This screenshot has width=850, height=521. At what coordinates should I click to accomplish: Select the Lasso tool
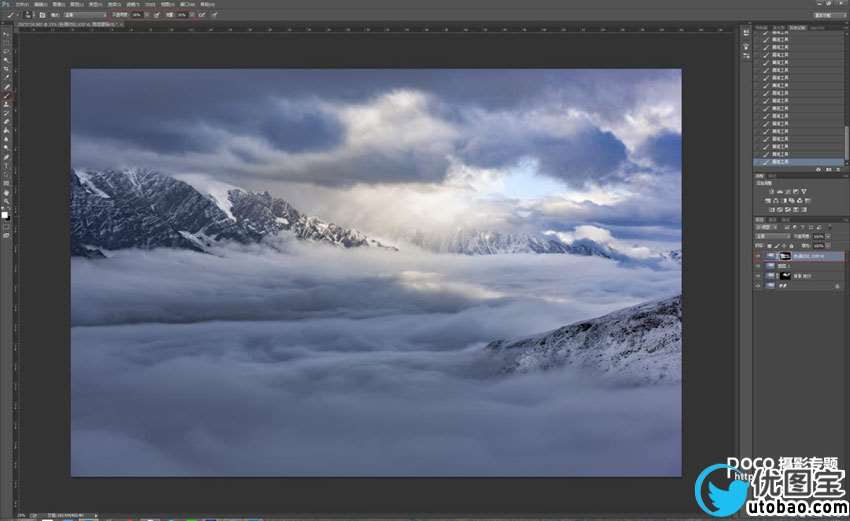pos(6,51)
